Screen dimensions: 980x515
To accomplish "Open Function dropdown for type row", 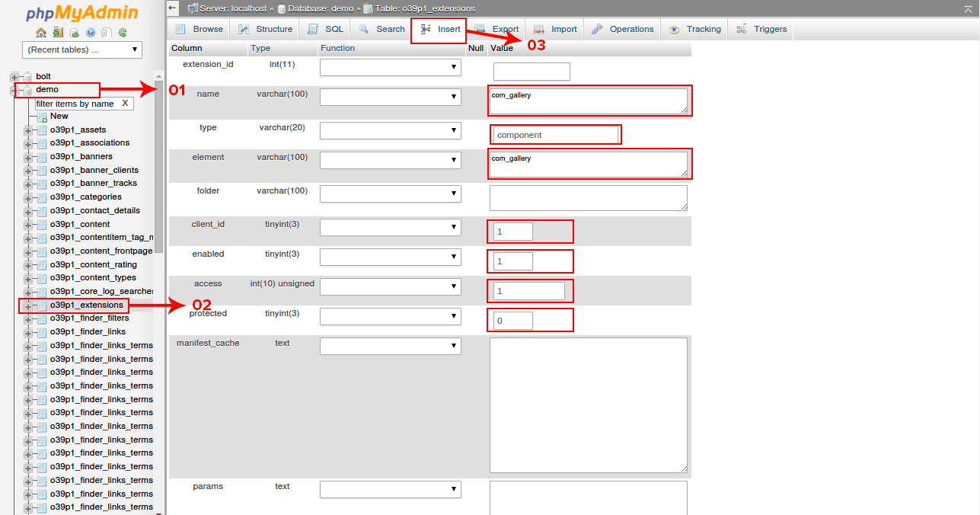I will (391, 130).
